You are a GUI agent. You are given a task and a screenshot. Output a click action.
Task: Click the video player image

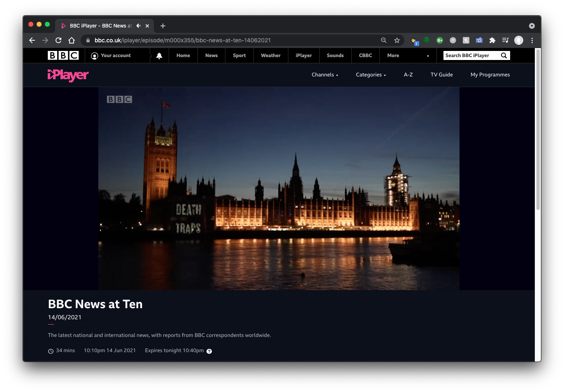tap(279, 189)
